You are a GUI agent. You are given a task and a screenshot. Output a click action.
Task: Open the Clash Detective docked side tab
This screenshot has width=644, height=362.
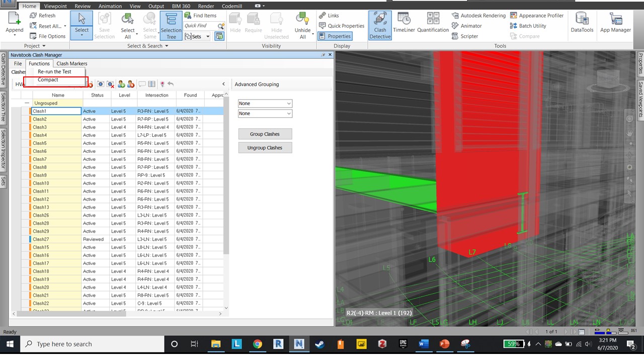pyautogui.click(x=3, y=69)
